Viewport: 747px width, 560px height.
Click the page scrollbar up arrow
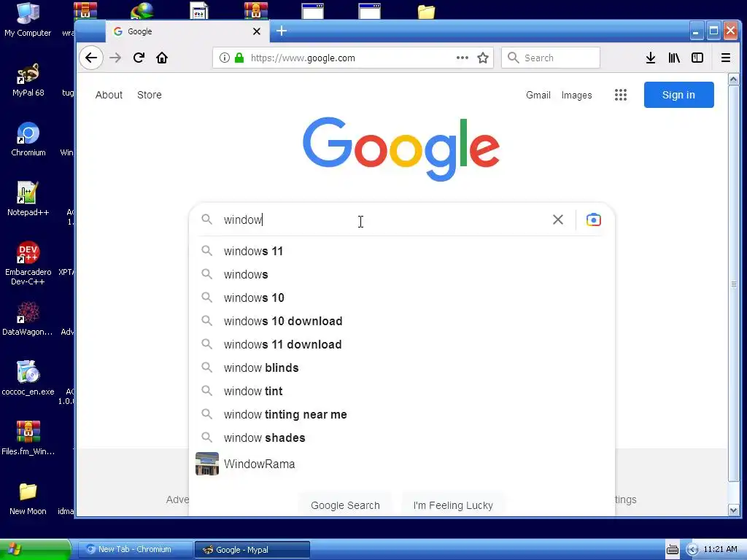733,79
